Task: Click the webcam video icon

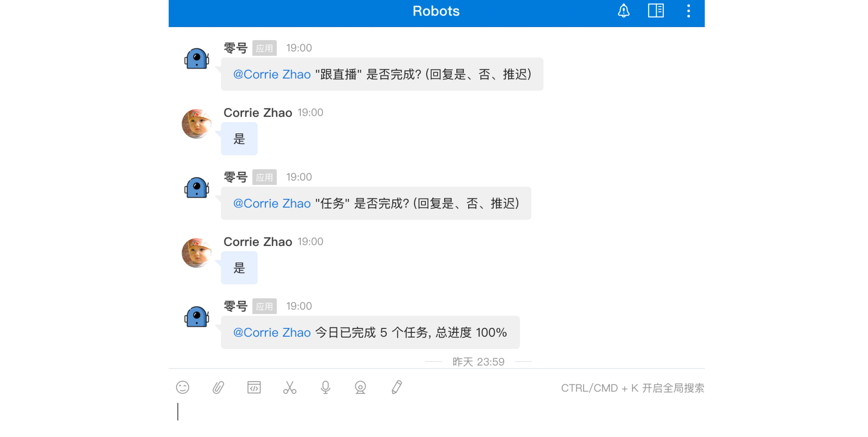Action: coord(360,387)
